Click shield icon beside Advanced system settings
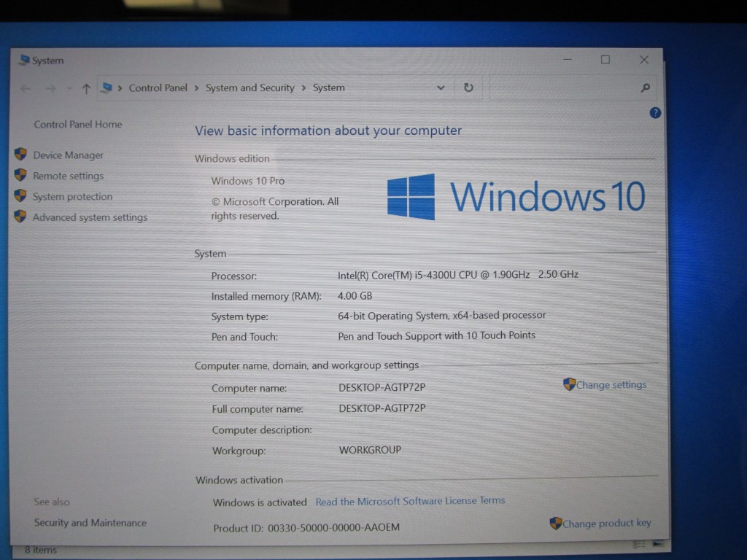747x560 pixels. pos(20,216)
